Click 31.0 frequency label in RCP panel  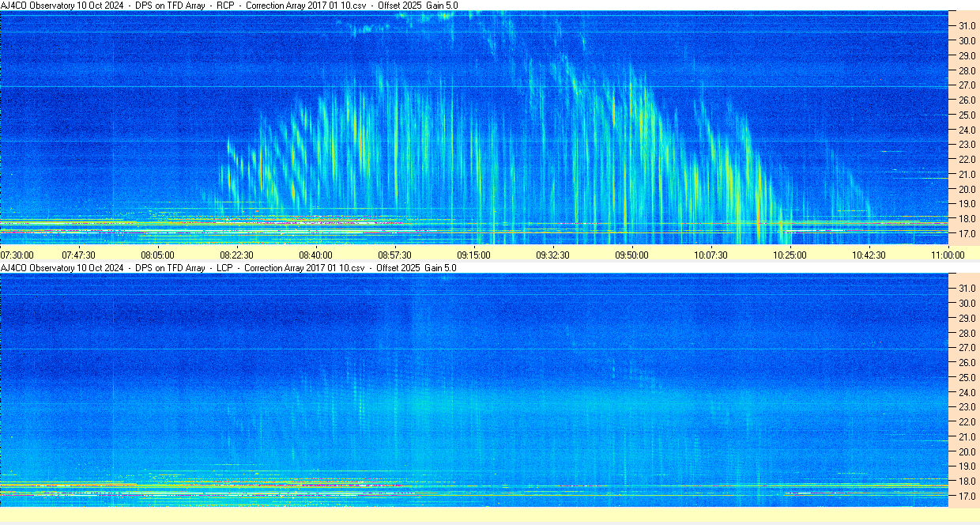tap(967, 26)
